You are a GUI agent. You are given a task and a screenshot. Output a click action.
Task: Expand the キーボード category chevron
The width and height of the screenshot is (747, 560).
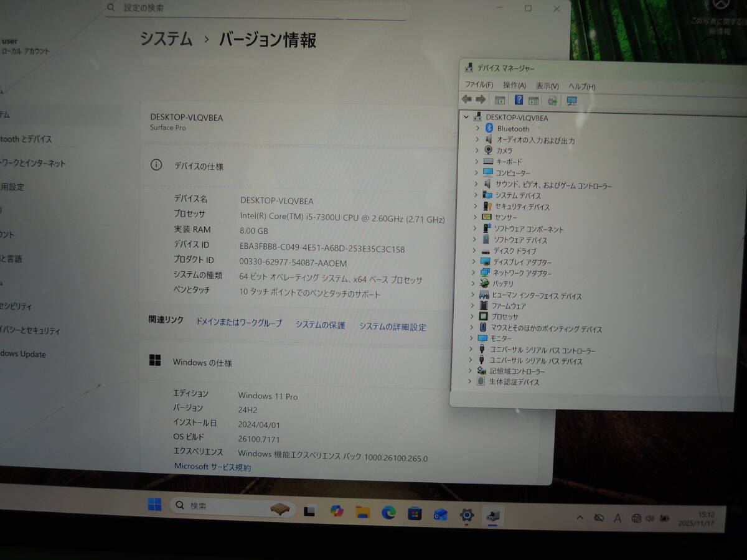(x=477, y=161)
